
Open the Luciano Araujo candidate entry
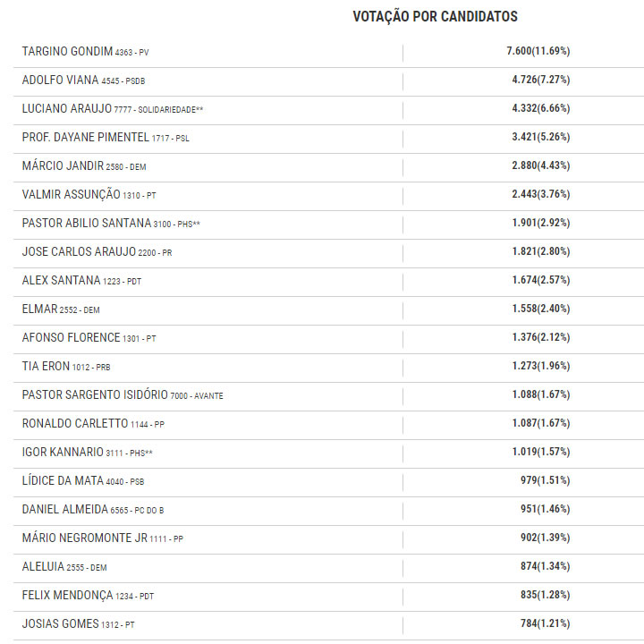(x=67, y=108)
